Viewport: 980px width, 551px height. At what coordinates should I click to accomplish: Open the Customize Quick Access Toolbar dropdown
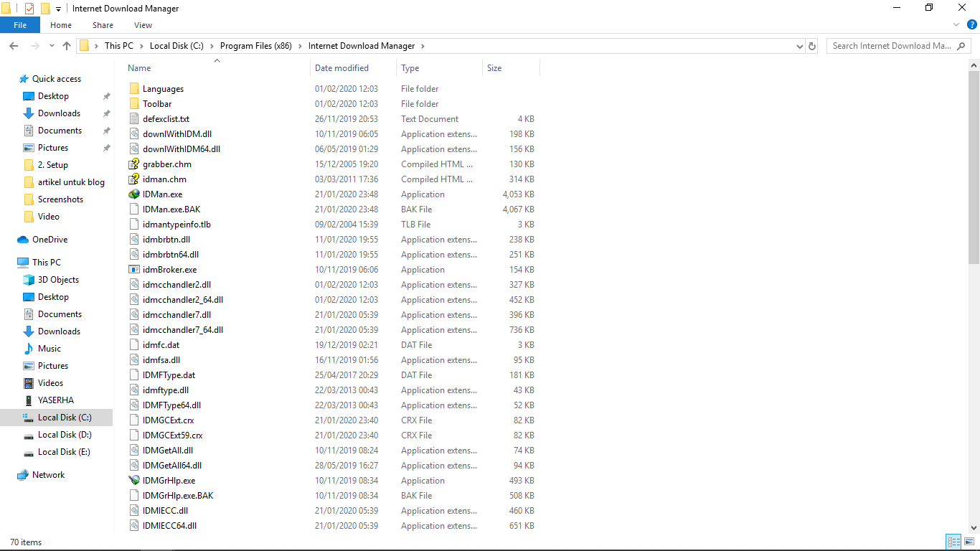(x=58, y=9)
